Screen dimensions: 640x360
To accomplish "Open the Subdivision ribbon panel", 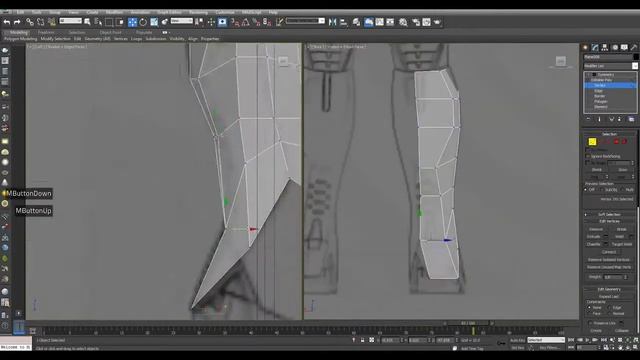I will [156, 39].
